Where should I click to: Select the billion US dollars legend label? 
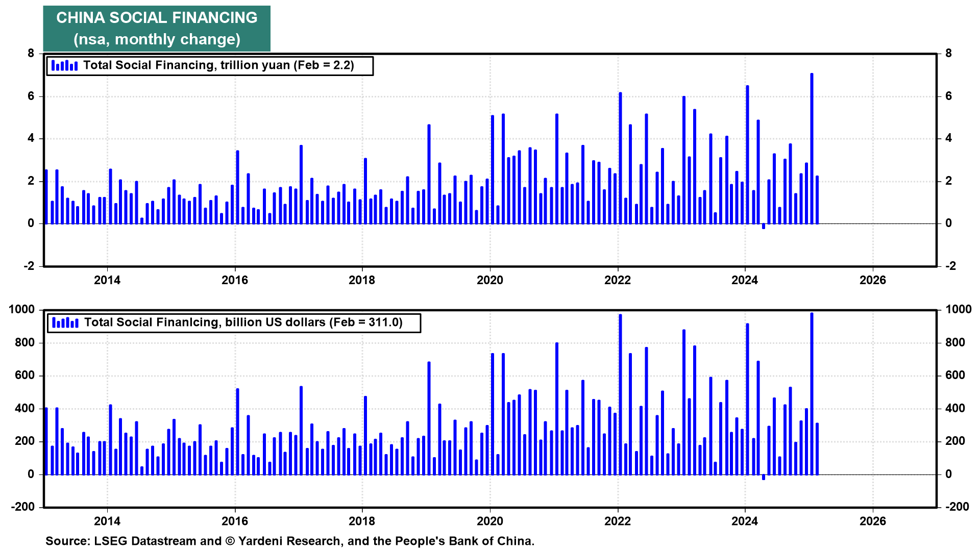pyautogui.click(x=243, y=322)
